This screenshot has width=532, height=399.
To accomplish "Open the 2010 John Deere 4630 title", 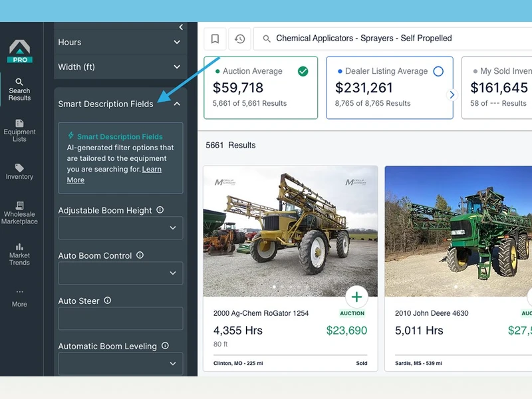I will [x=432, y=313].
